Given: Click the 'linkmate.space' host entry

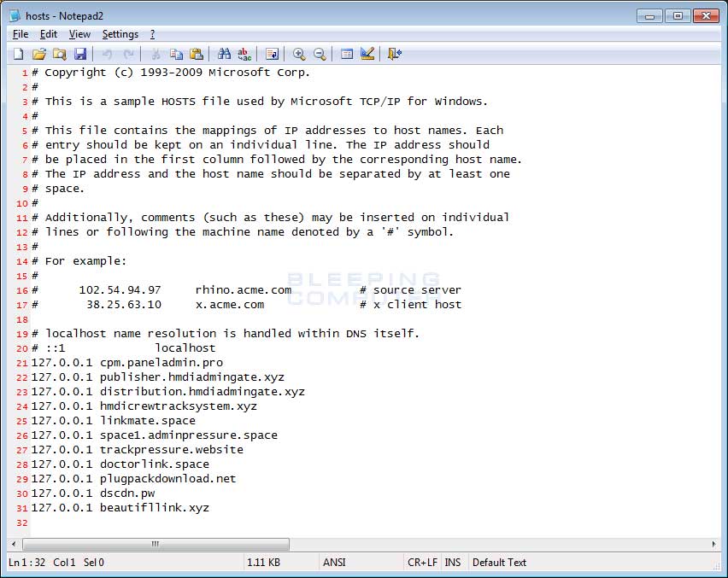Looking at the screenshot, I should (148, 421).
